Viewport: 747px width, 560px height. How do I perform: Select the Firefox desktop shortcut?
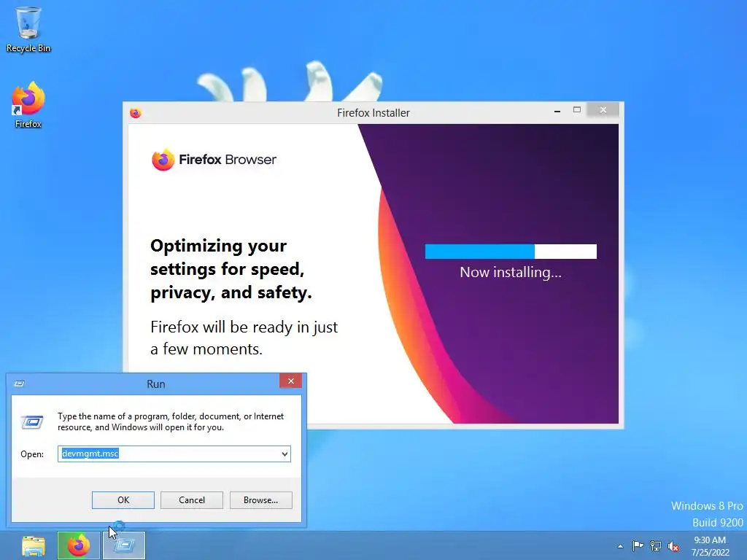pyautogui.click(x=28, y=105)
